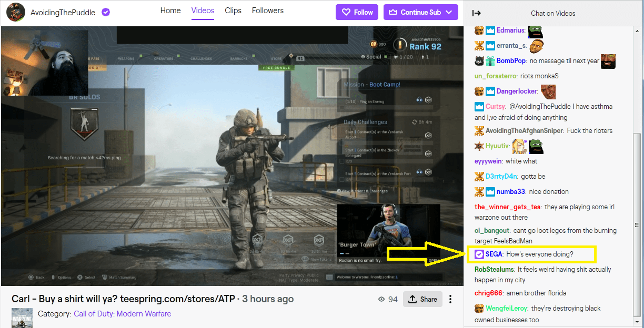
Task: Open WengfeiLeroy's chat username
Action: pos(506,309)
